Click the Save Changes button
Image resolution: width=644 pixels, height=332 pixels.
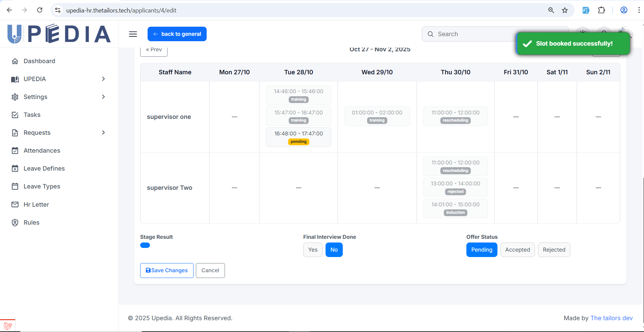pyautogui.click(x=167, y=271)
